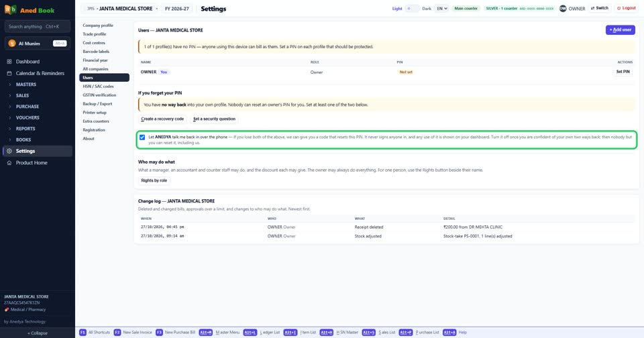This screenshot has width=644, height=338.
Task: Click the F2 New Sale Invoice badge
Action: click(x=117, y=332)
